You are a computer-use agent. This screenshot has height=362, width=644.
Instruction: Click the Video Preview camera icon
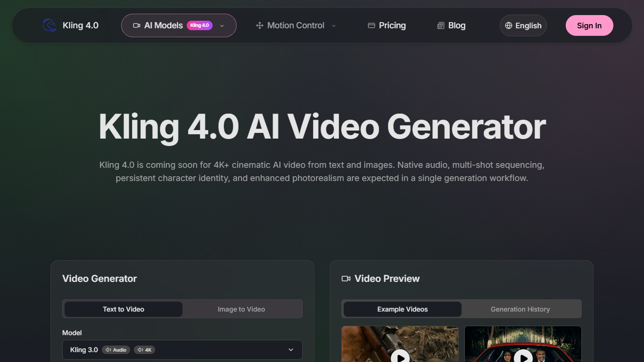tap(346, 279)
